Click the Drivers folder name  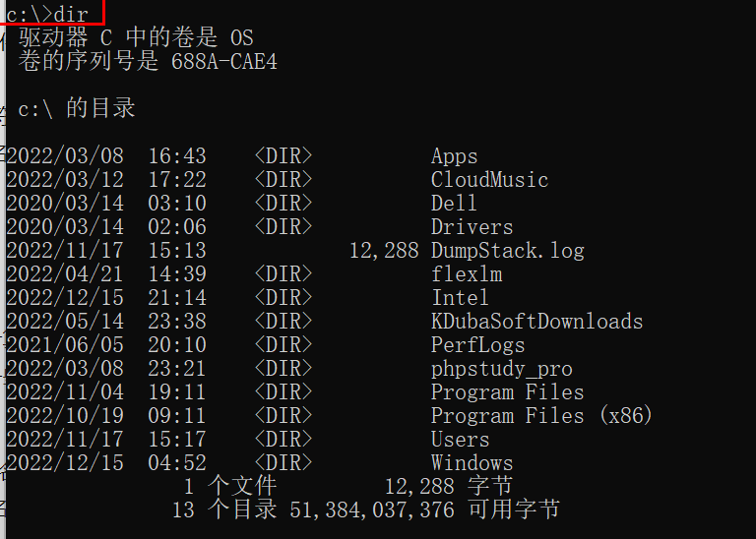(x=472, y=227)
